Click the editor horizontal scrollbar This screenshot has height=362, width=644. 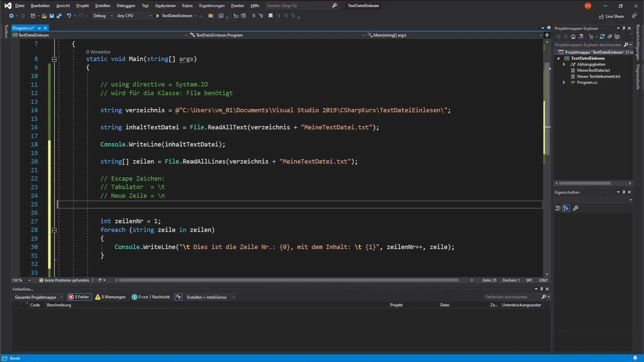point(288,280)
